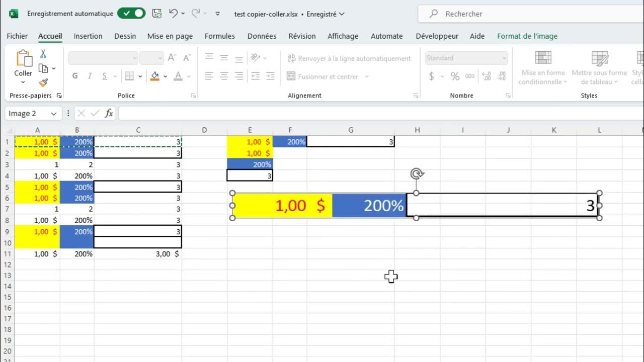Expand the Fill Color dropdown arrow
The image size is (644, 362).
coord(165,76)
